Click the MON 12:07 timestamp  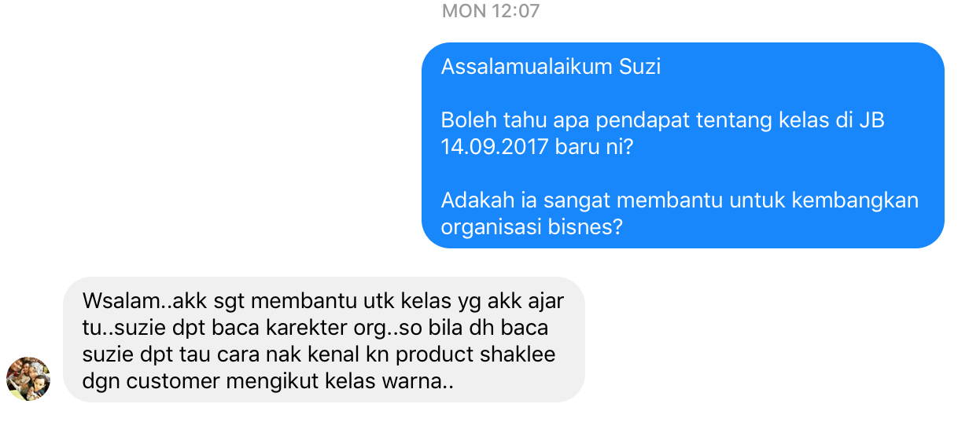[x=491, y=11]
